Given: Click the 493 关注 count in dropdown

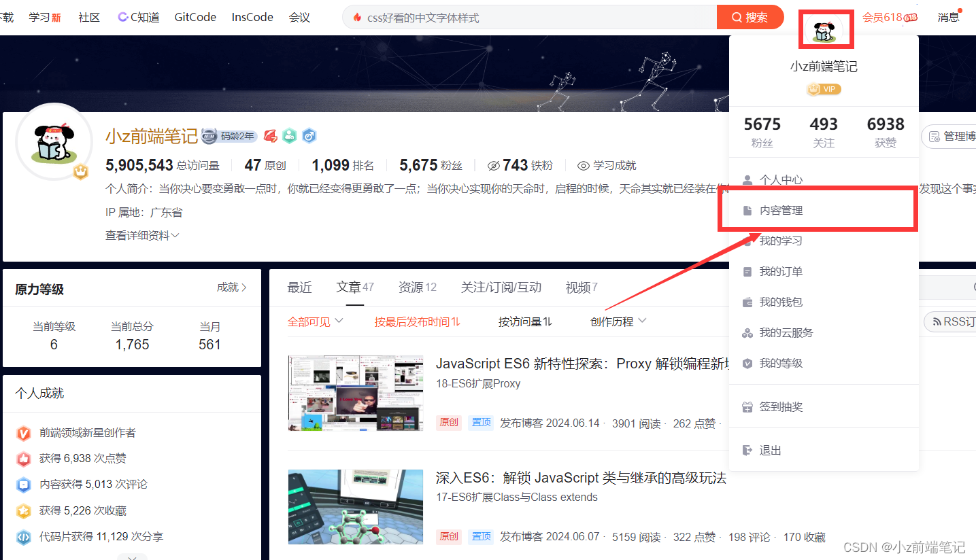Looking at the screenshot, I should (824, 133).
